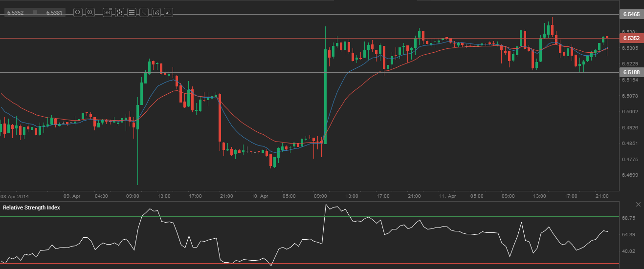Screen dimensions: 644x269
Task: Open the candlestick chart type menu
Action: coord(120,13)
